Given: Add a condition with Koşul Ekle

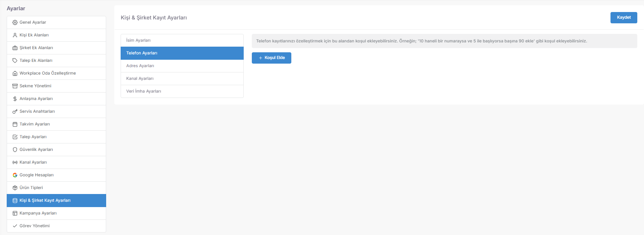Looking at the screenshot, I should (272, 58).
